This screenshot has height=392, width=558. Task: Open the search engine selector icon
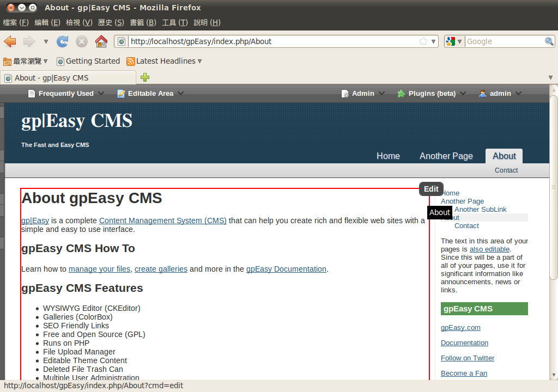(454, 41)
